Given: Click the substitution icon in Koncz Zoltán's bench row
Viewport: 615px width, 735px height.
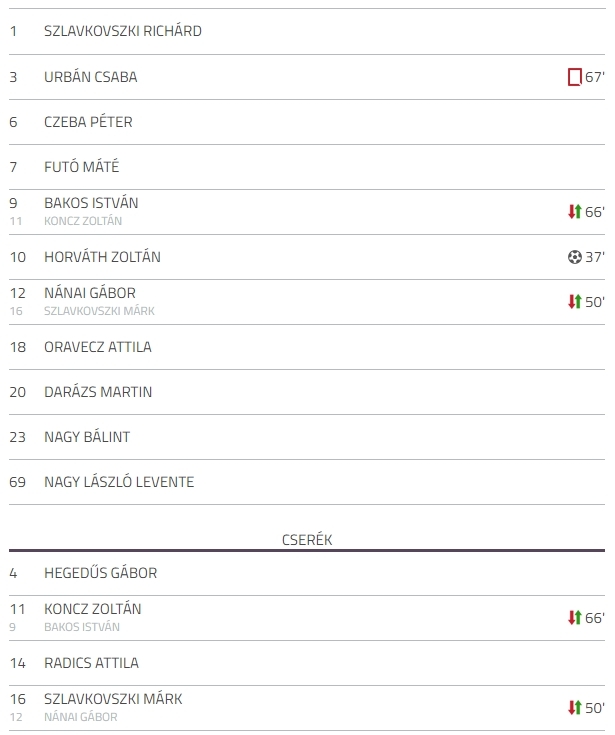Looking at the screenshot, I should 575,618.
